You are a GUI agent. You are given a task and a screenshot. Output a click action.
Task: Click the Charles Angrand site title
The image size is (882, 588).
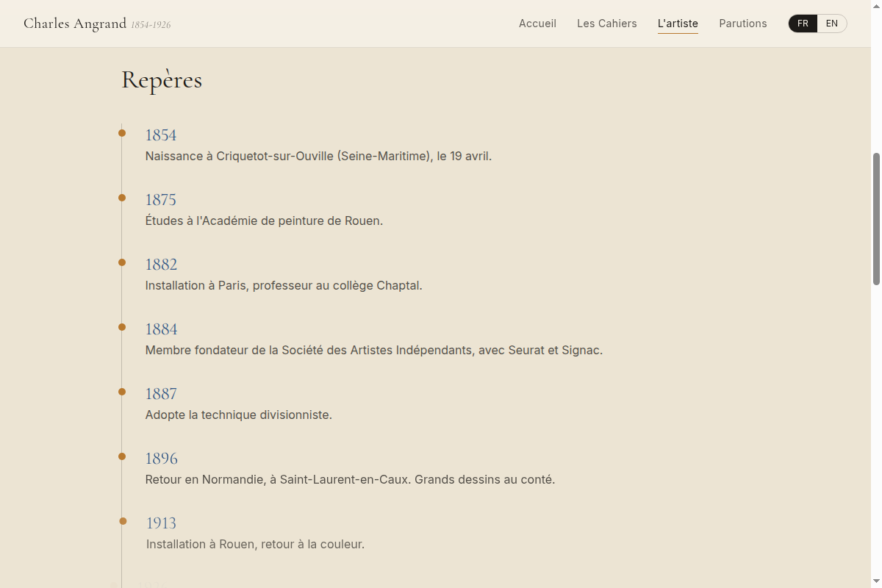coord(75,24)
